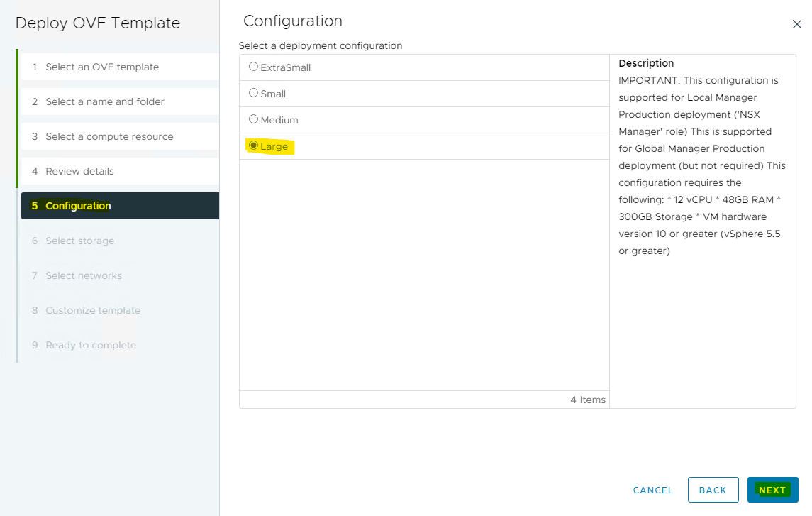
Task: Return to step 4 Review details
Action: [x=79, y=171]
